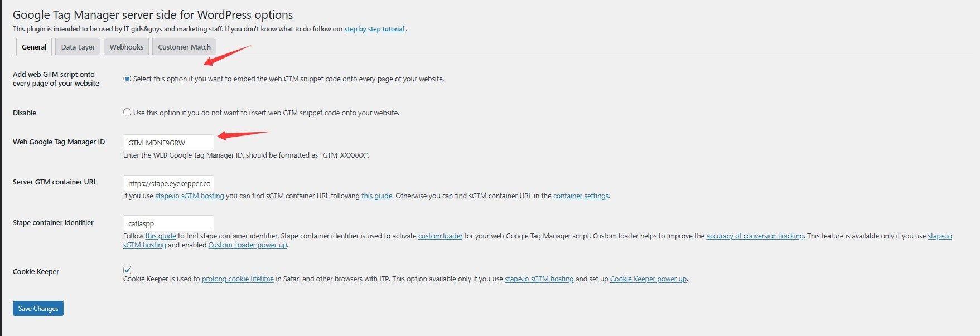Open the Data Layer tab

tap(78, 47)
